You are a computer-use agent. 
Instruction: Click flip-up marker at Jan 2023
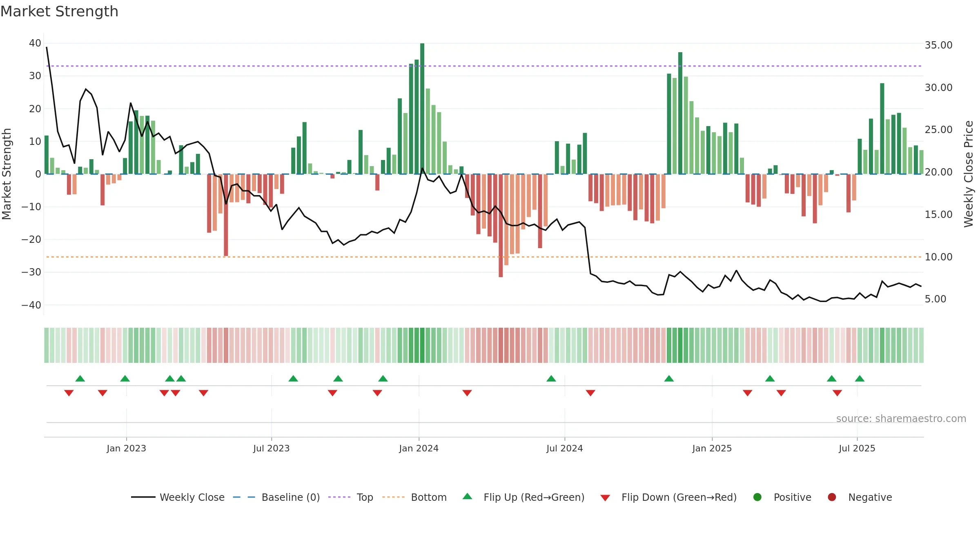pos(125,378)
